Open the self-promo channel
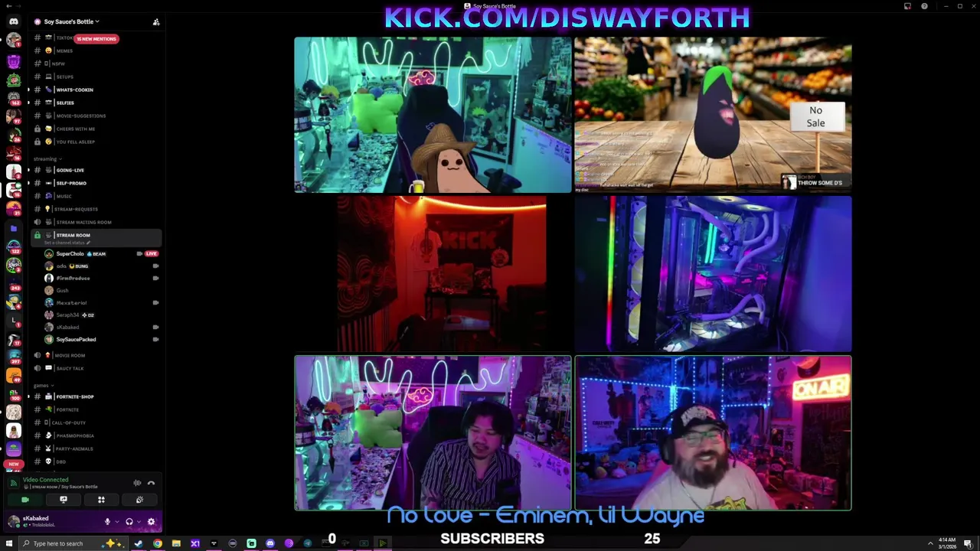Screen dimensions: 980x551 pos(96,183)
